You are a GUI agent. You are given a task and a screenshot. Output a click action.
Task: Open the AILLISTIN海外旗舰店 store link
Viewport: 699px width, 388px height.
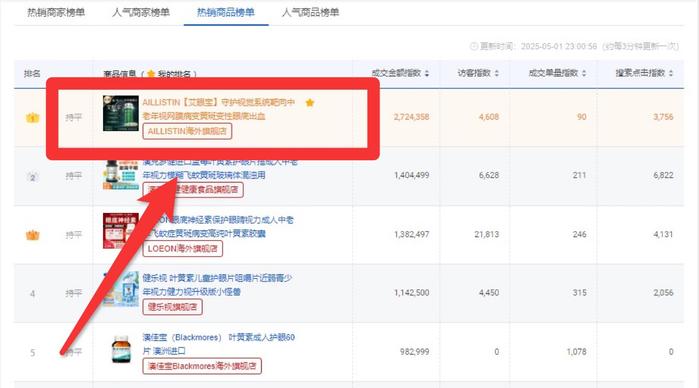187,131
